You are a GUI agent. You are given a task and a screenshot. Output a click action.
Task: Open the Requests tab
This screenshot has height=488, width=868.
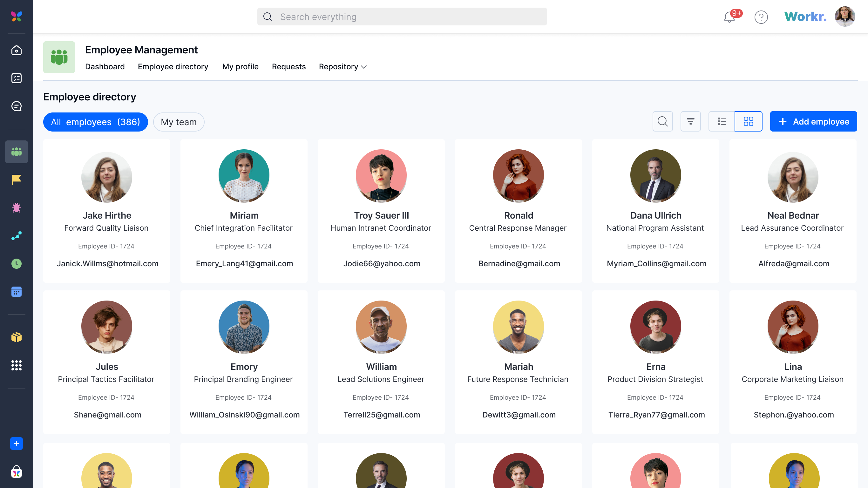click(x=289, y=67)
